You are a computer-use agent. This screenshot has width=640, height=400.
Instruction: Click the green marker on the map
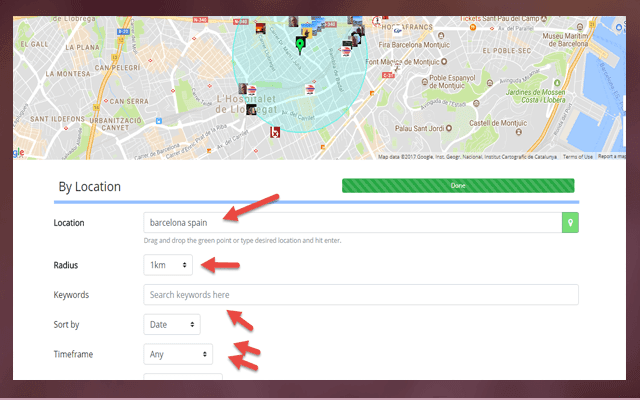(x=300, y=43)
